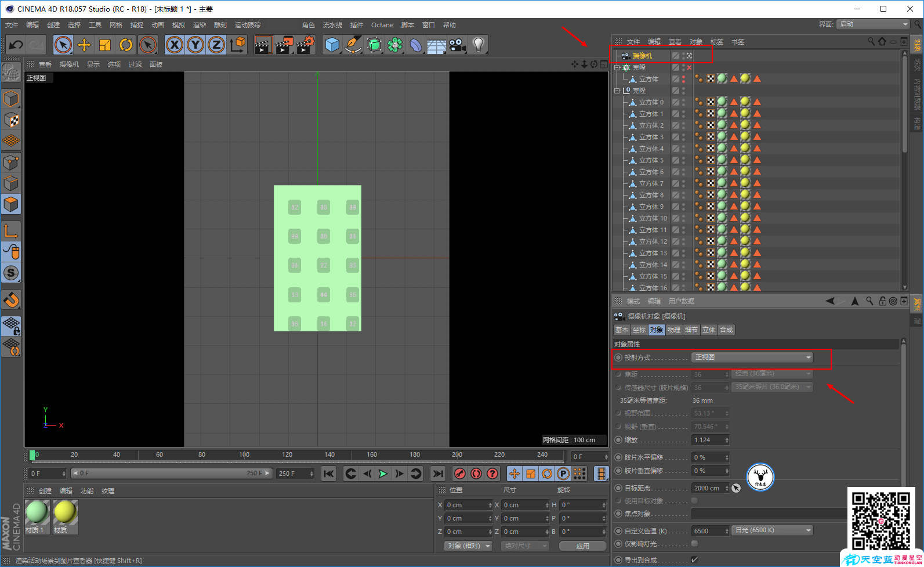Add a Cube primitive object

332,45
